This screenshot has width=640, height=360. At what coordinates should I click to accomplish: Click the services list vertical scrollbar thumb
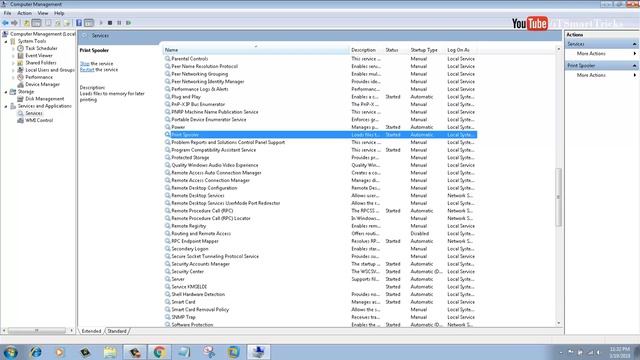[559, 197]
